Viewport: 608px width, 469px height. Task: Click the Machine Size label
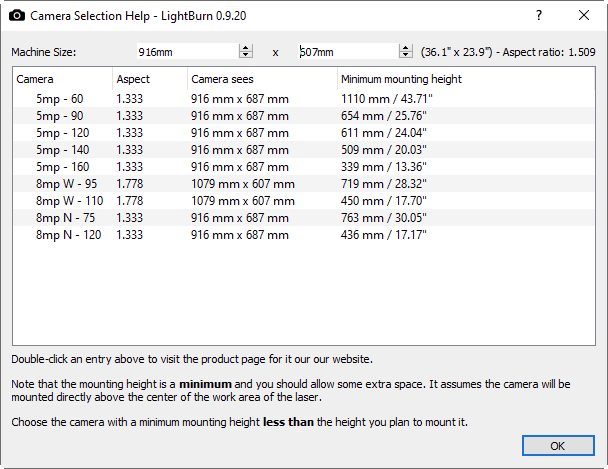44,52
